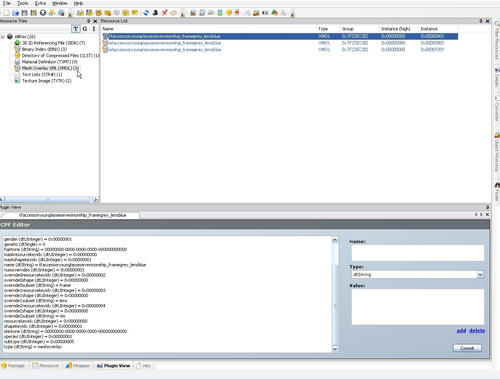Click the blue Open package toolbar icon
500x379 pixels.
pos(15,13)
